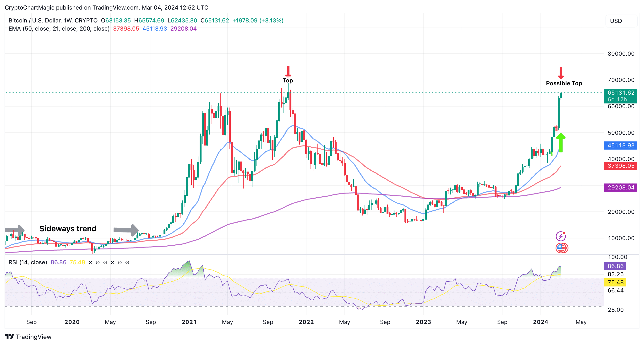The height and width of the screenshot is (345, 644).
Task: Select the RSI (14, close) legend label
Action: [28, 262]
